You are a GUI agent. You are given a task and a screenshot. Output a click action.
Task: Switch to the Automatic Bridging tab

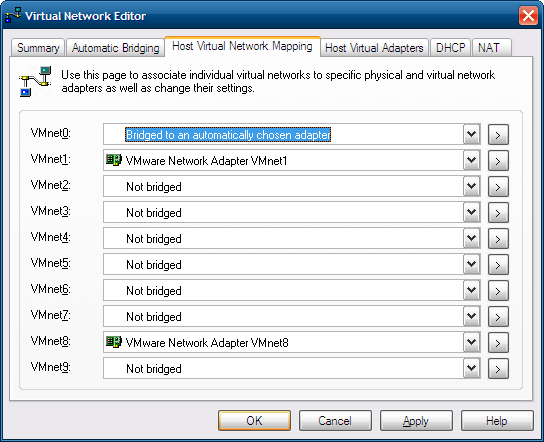tap(115, 48)
